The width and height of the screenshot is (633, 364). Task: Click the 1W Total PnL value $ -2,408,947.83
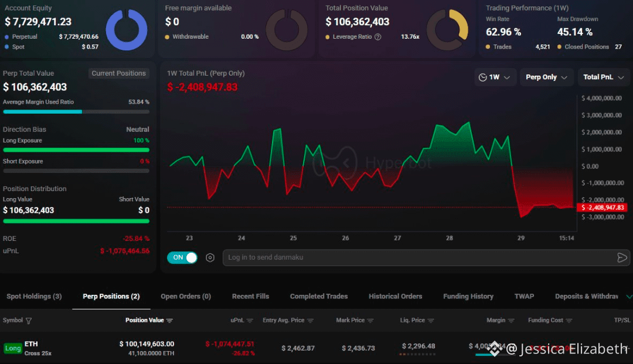point(202,87)
